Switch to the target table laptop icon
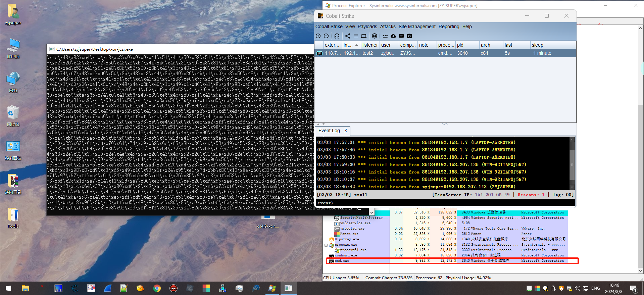644x295 pixels. pyautogui.click(x=364, y=36)
